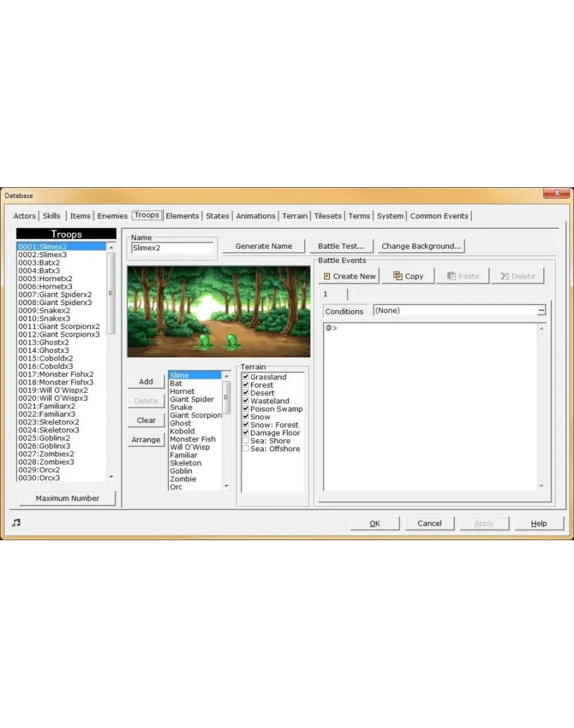Open Conditions editor via ellipsis button
The width and height of the screenshot is (574, 728).
coord(541,311)
